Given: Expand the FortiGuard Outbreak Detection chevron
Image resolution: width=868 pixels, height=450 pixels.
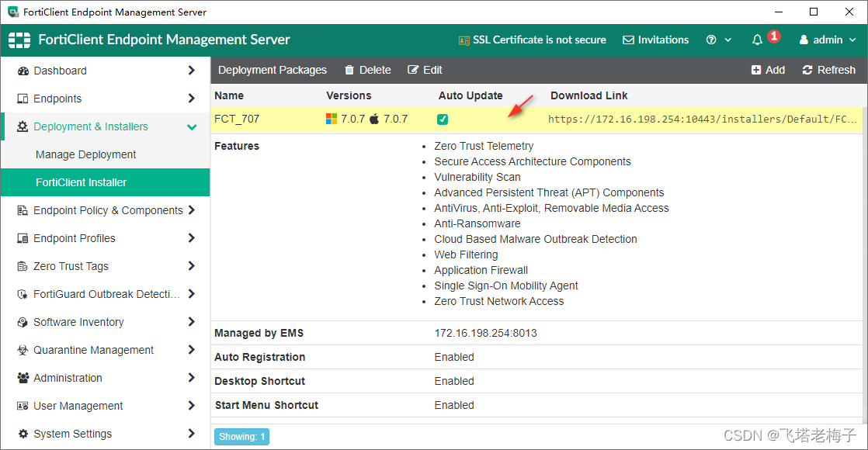Looking at the screenshot, I should [192, 294].
